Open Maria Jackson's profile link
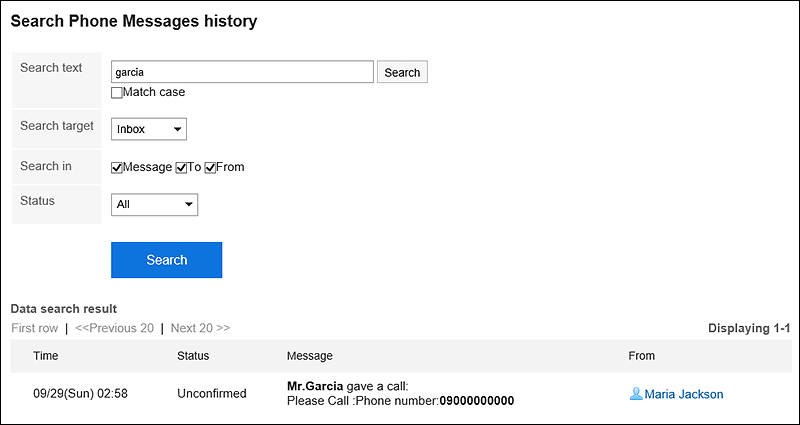 (x=684, y=394)
